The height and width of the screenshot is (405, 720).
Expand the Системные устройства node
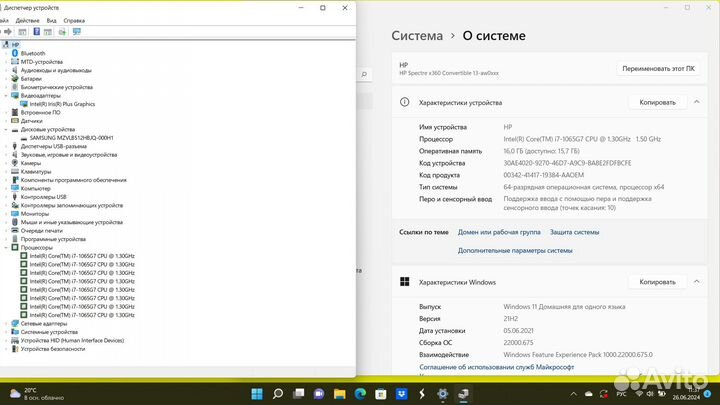click(6, 332)
